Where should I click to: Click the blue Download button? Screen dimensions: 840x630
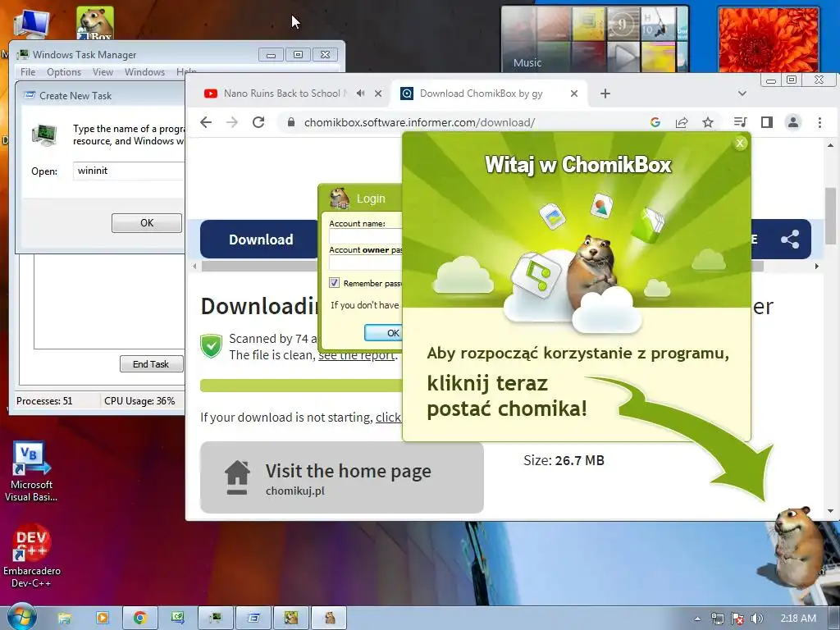[261, 239]
